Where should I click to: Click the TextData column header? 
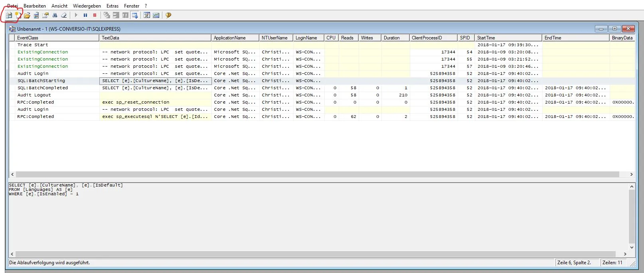point(155,38)
